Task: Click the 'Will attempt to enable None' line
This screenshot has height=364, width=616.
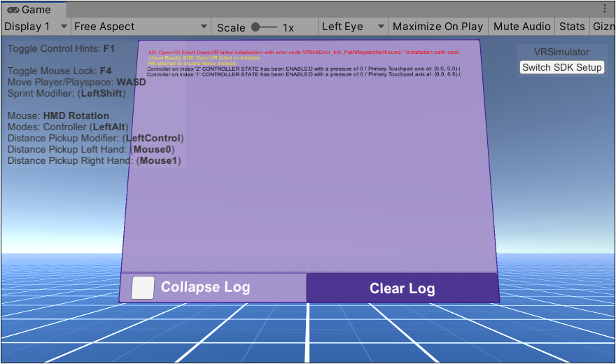Action: [x=192, y=63]
